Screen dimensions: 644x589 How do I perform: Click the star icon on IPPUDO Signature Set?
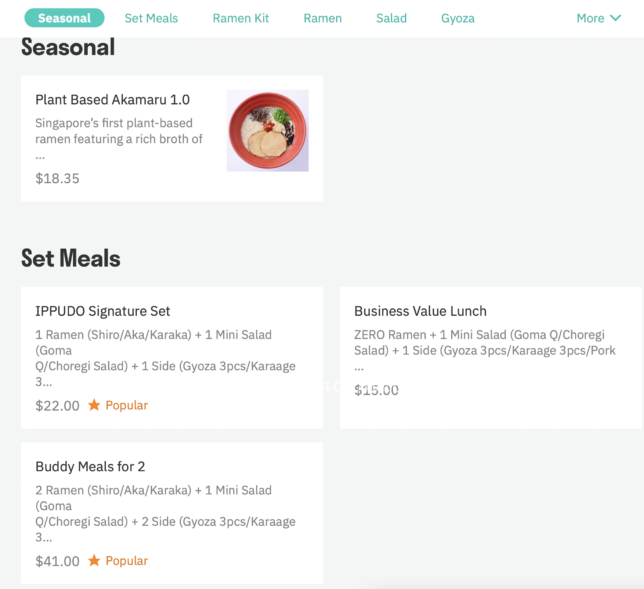(94, 405)
